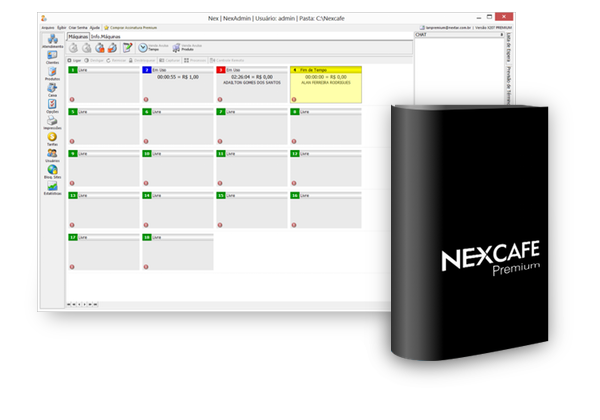The height and width of the screenshot is (420, 600).
Task: Open the Usuários sidebar icon
Action: click(x=52, y=154)
